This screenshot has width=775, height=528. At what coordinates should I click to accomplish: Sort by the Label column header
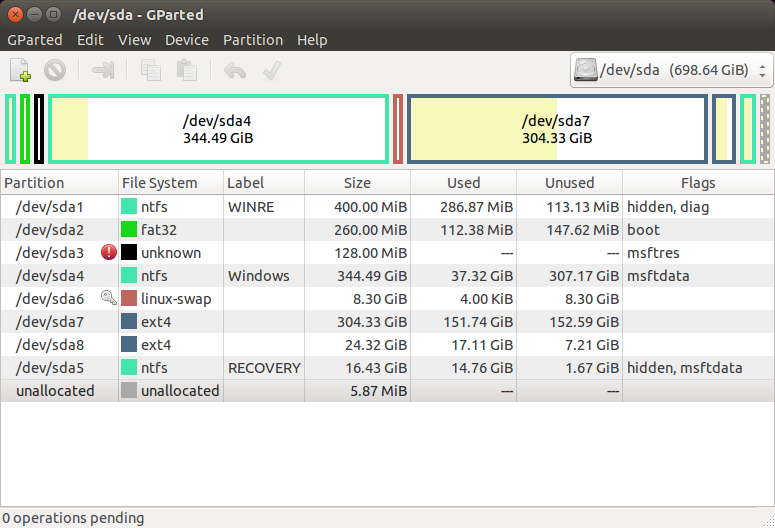click(264, 183)
